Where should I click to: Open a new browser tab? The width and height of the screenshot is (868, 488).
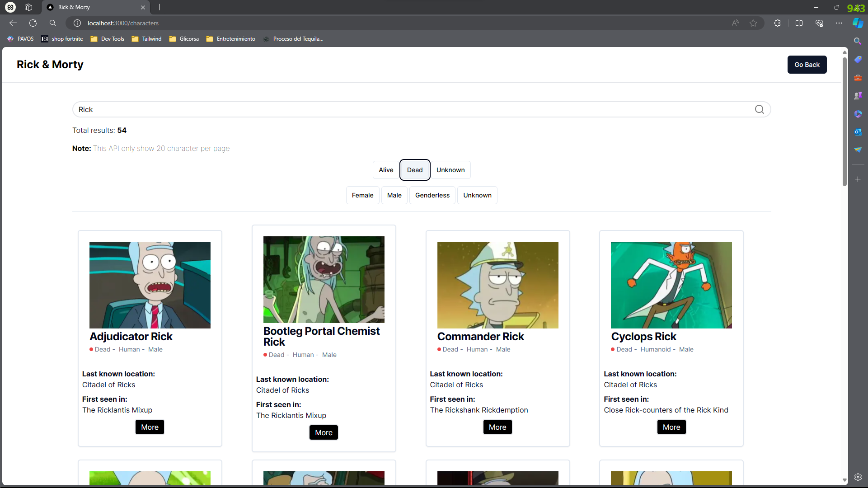click(x=160, y=7)
